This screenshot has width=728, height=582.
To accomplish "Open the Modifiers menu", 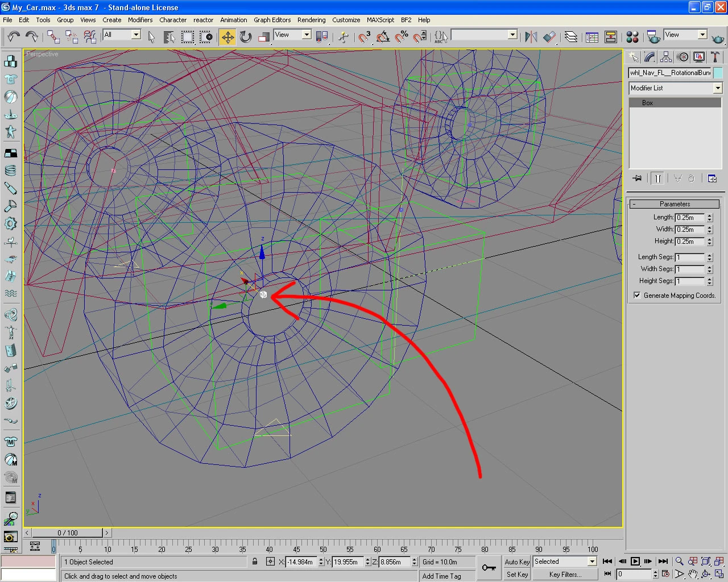I will (140, 20).
